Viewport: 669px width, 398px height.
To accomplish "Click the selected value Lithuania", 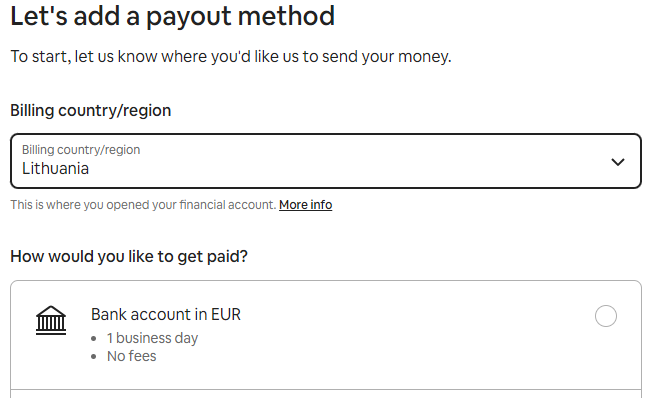I will tap(55, 168).
